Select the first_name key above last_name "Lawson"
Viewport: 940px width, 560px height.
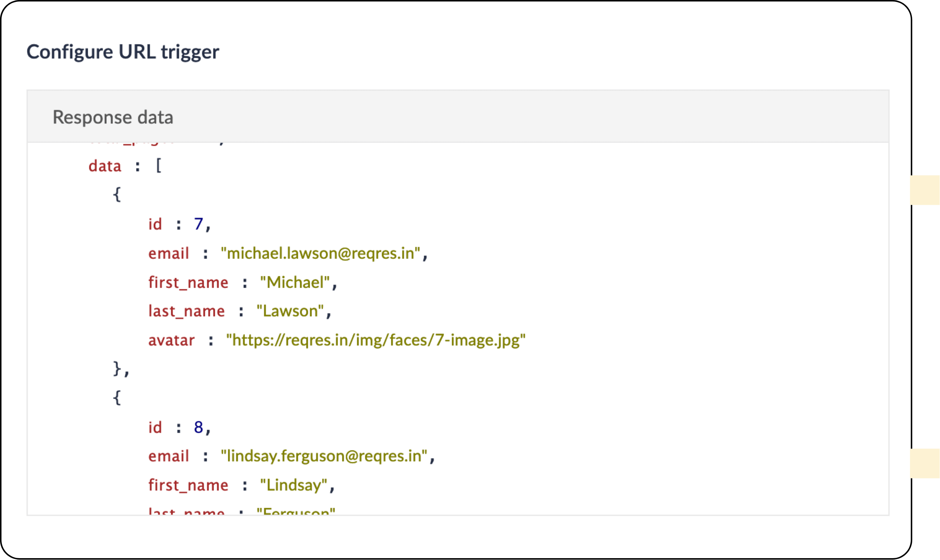coord(188,283)
